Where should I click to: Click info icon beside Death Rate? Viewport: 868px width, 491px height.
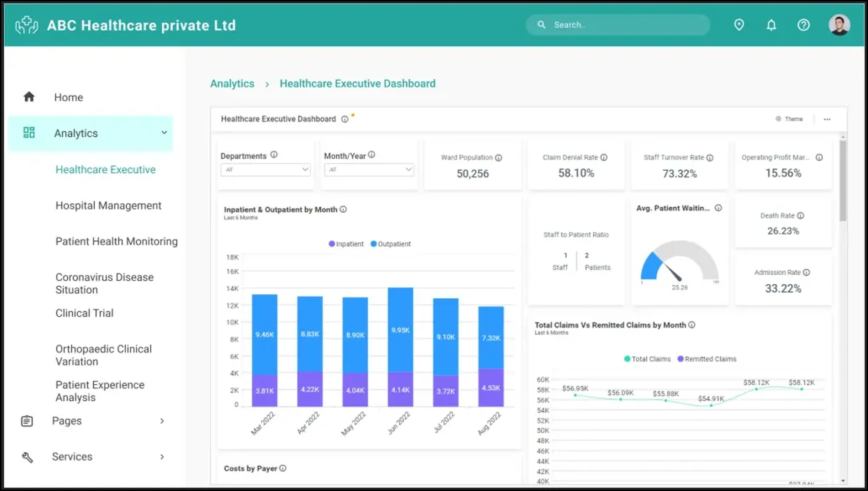[801, 215]
